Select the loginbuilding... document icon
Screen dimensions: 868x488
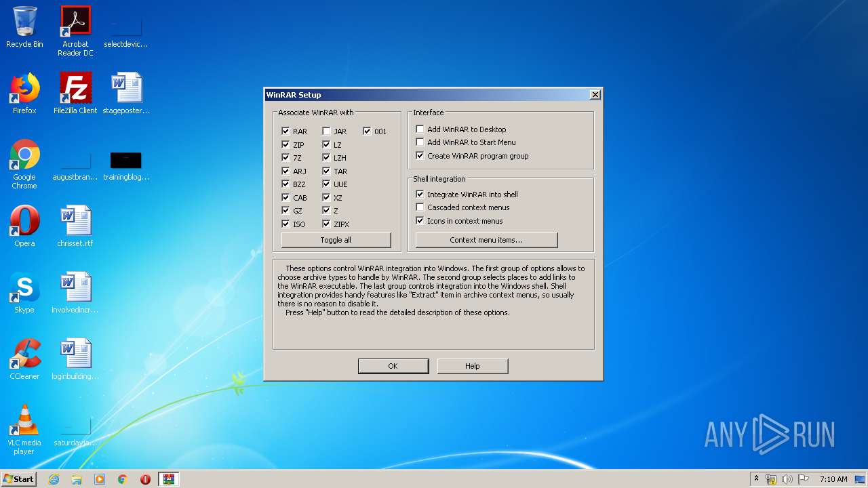pos(75,359)
